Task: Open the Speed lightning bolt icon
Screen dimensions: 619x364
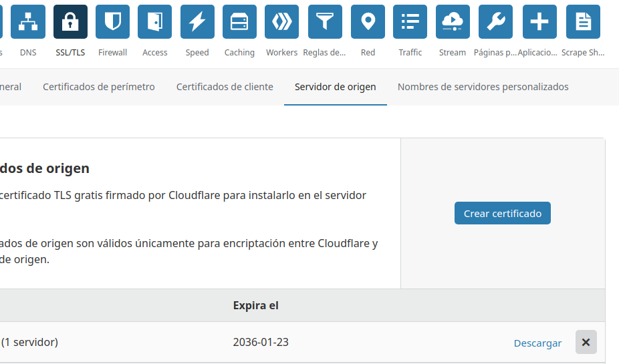Action: pyautogui.click(x=197, y=22)
